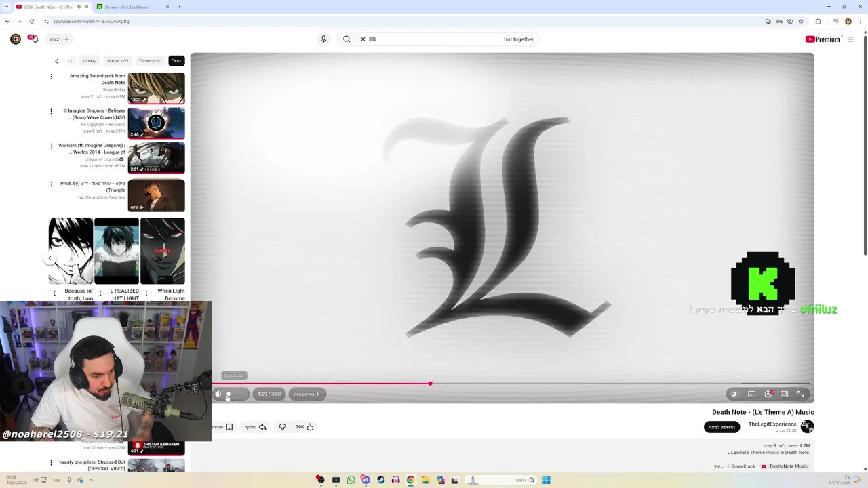Viewport: 868px width, 488px height.
Task: Click the search magnifier button
Action: pos(347,39)
